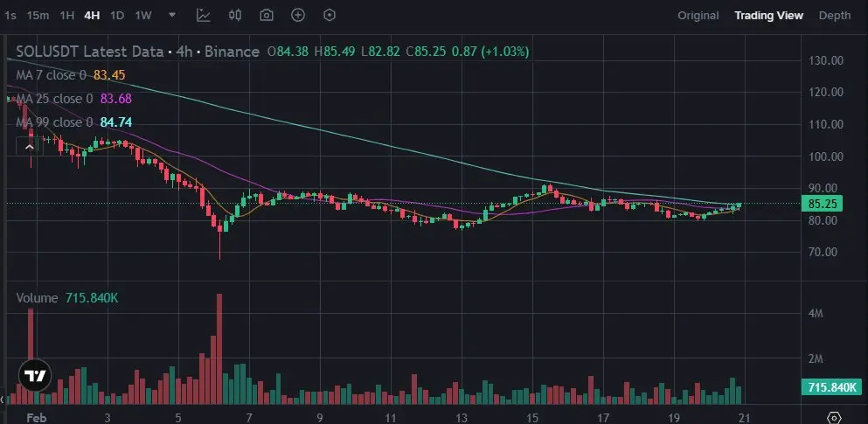Set interval to 1H
This screenshot has height=424, width=868.
pyautogui.click(x=66, y=16)
